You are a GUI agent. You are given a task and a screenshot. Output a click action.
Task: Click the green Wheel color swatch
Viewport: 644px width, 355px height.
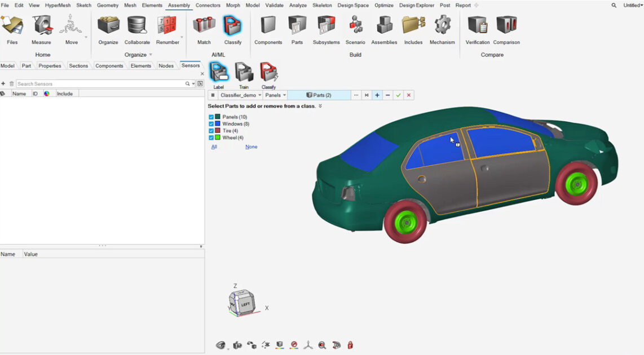[x=218, y=137]
